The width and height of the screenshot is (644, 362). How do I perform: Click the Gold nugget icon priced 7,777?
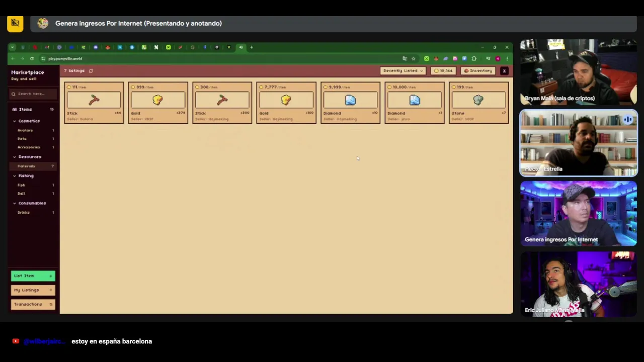[x=286, y=100]
